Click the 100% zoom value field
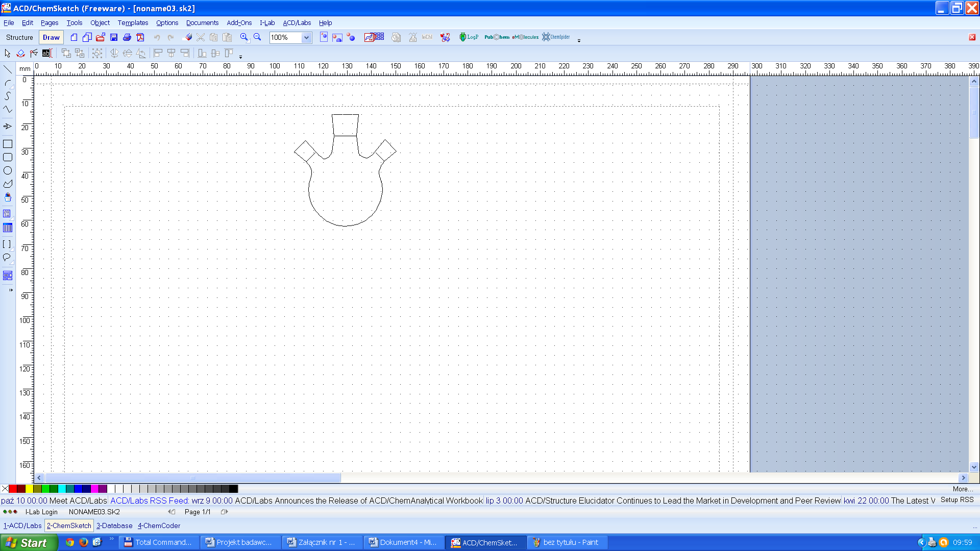Viewport: 980px width, 551px height. (x=286, y=37)
